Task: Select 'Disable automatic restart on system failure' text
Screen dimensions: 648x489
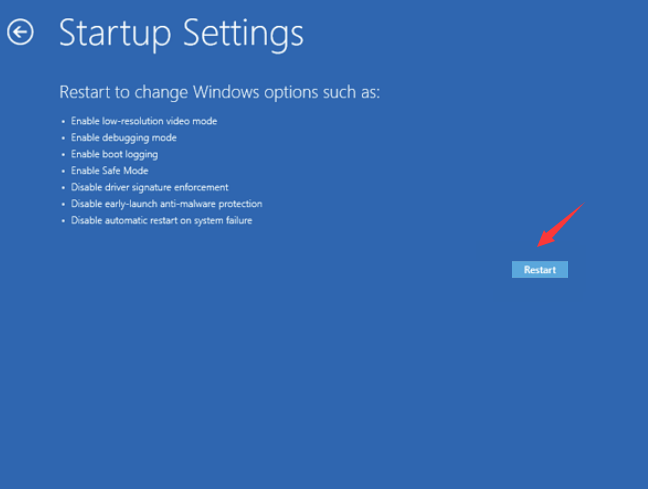Action: [161, 220]
